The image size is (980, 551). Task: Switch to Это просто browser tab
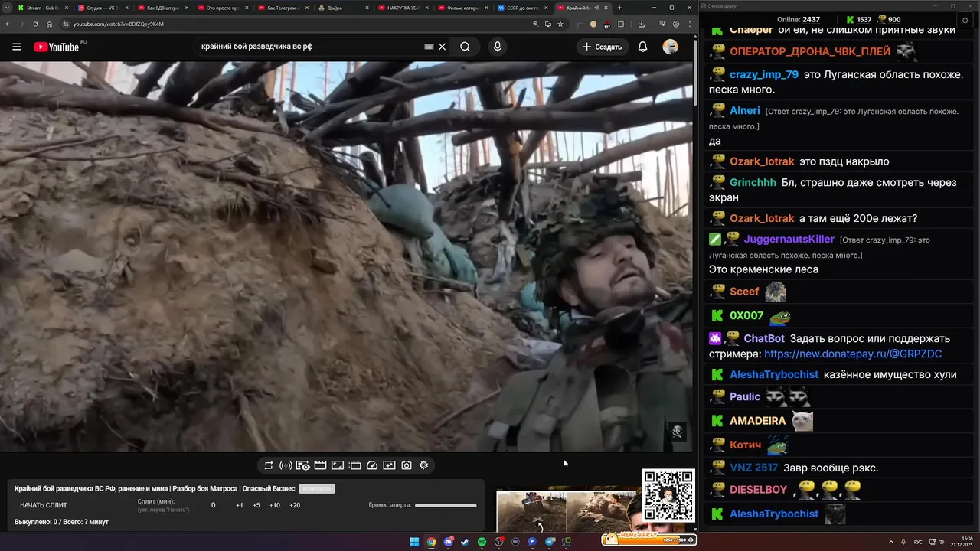tap(222, 8)
